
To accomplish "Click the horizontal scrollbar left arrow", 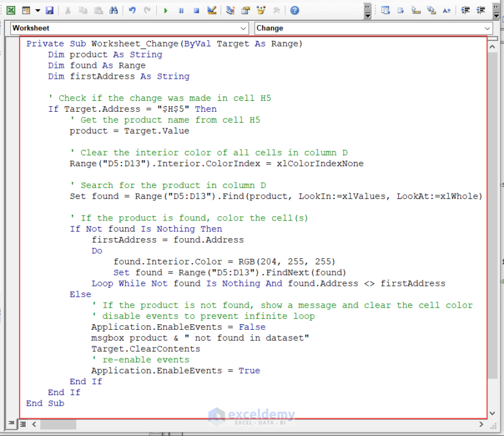I will coord(34,424).
